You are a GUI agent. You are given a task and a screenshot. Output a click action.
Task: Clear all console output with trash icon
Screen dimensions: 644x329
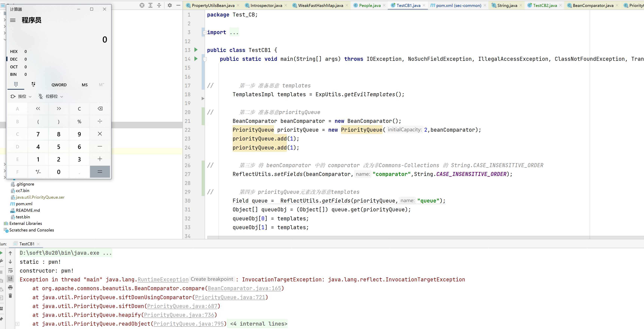click(10, 296)
